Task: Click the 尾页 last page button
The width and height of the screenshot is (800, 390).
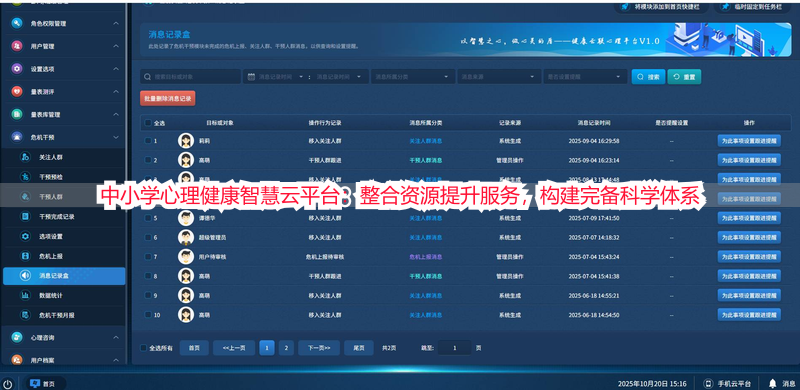Action: [x=359, y=348]
